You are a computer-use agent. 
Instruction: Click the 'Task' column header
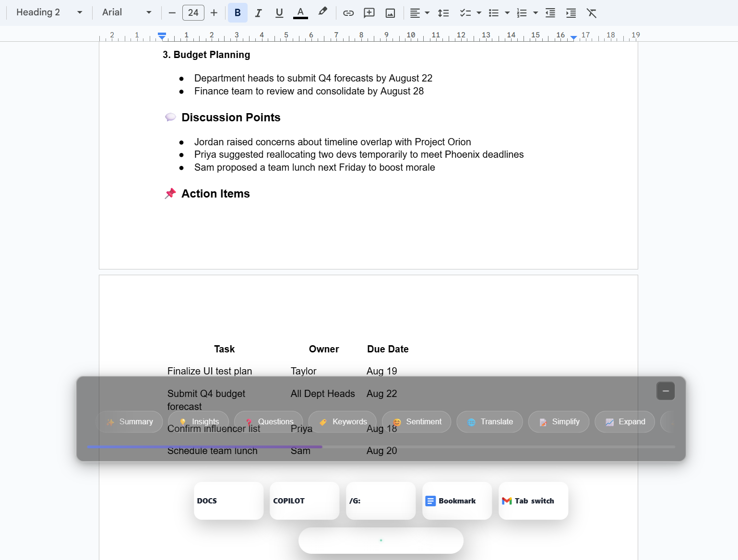coord(225,349)
